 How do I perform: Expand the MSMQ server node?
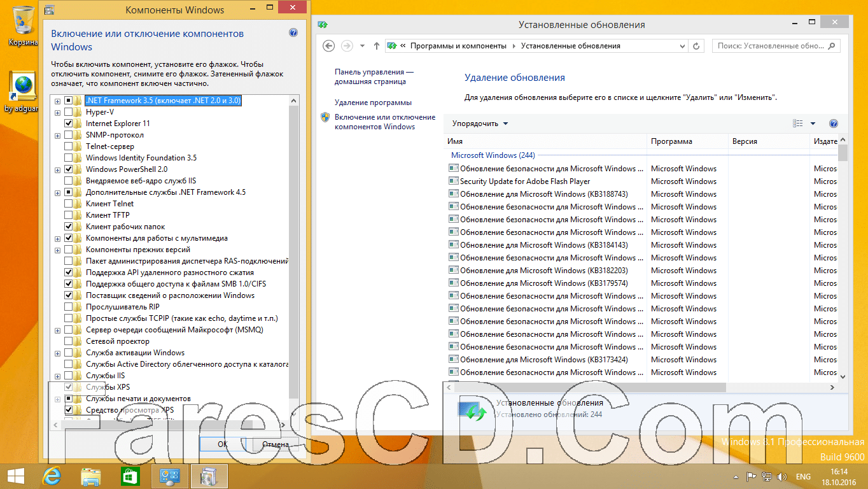[x=58, y=330]
